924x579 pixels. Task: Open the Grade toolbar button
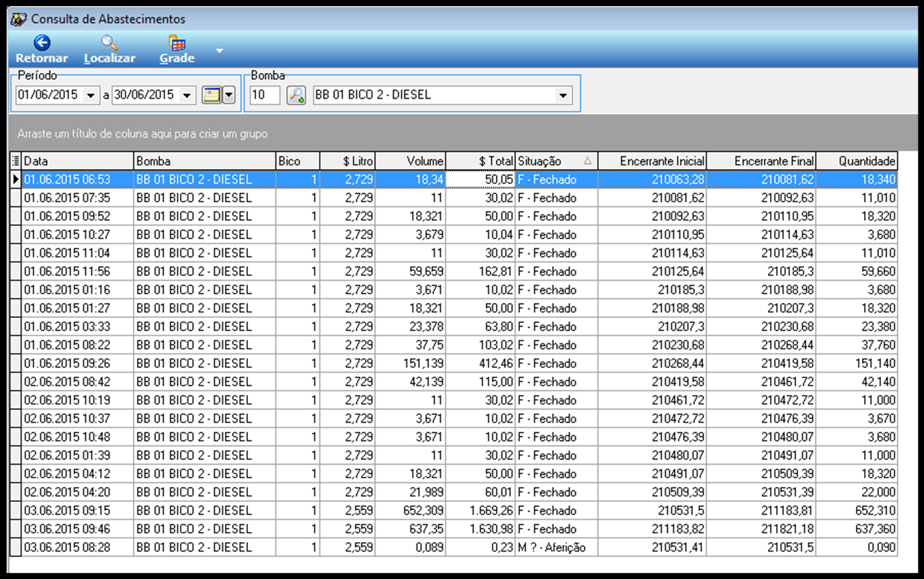tap(177, 50)
